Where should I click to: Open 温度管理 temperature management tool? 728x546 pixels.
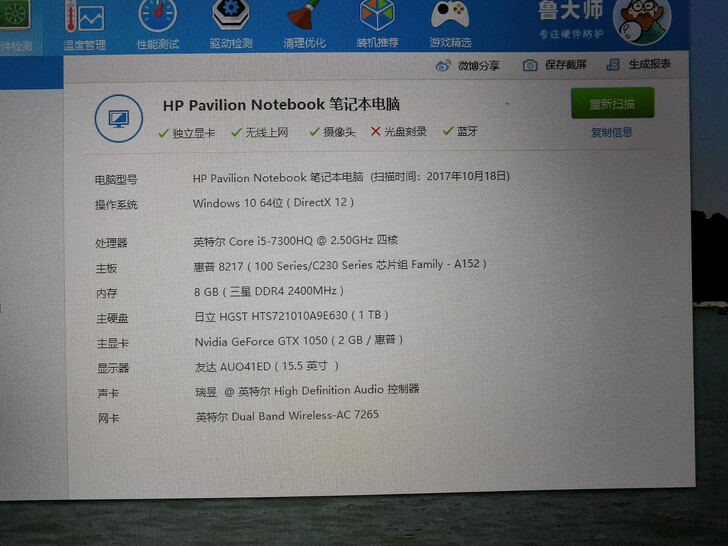coord(84,24)
